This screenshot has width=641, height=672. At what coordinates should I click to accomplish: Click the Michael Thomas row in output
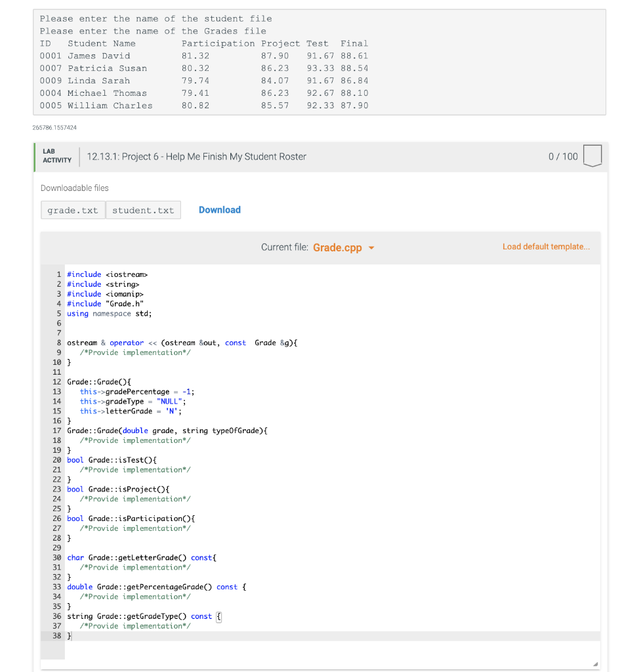click(x=204, y=93)
